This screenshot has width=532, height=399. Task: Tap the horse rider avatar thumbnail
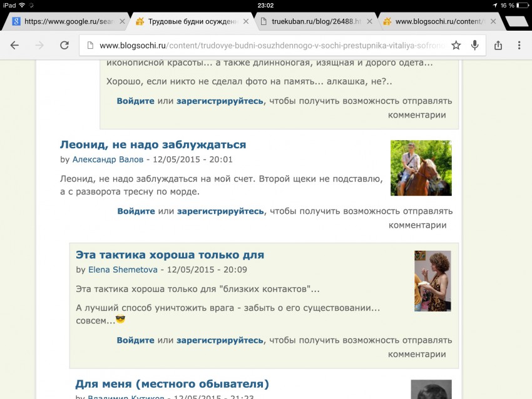[421, 168]
